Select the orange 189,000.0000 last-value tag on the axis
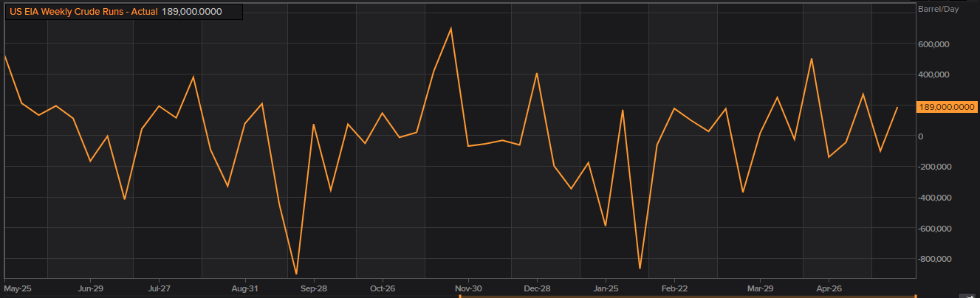This screenshot has width=980, height=298. 948,107
